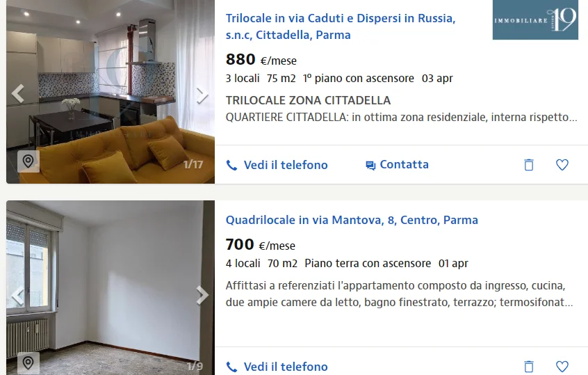Image resolution: width=588 pixels, height=375 pixels.
Task: Open map location for via Caduti listing
Action: (28, 161)
